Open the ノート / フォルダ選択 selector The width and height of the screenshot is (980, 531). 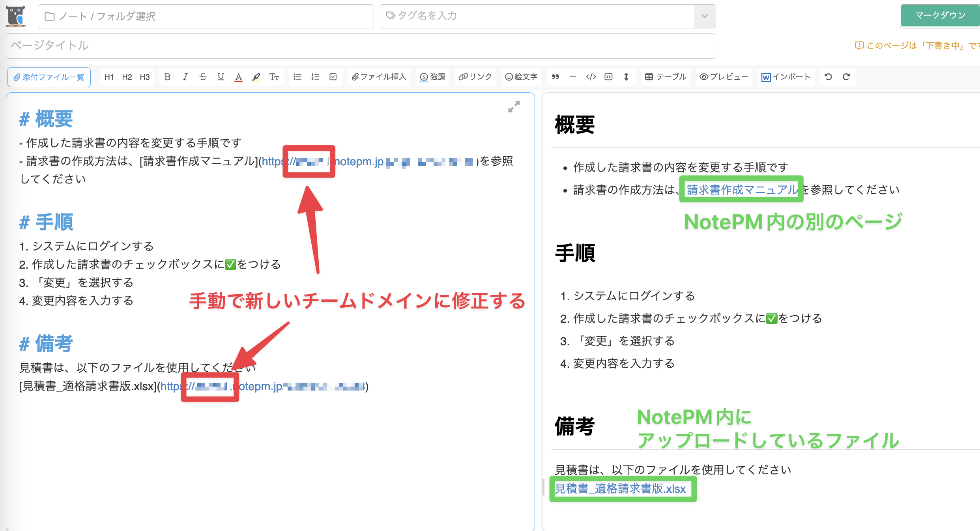click(x=206, y=16)
